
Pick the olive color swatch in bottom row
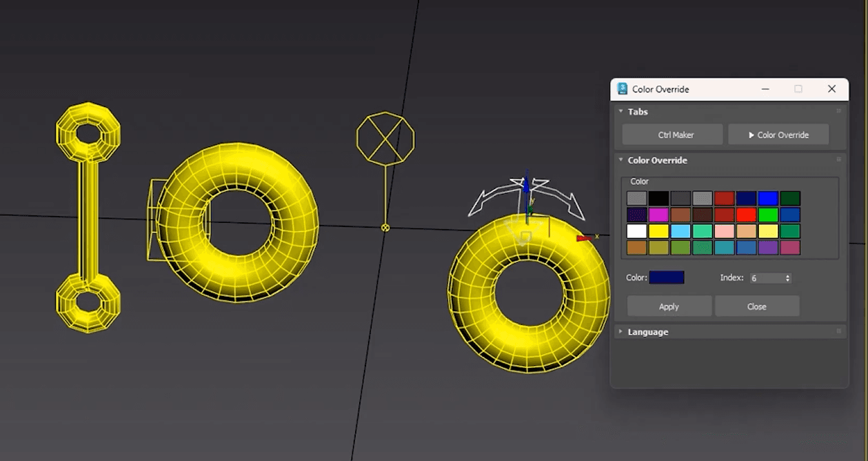pyautogui.click(x=658, y=247)
